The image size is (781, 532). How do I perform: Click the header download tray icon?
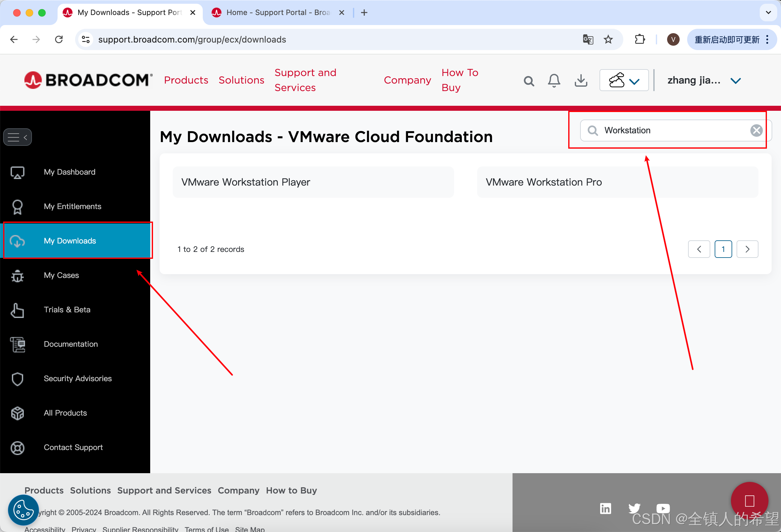click(581, 81)
